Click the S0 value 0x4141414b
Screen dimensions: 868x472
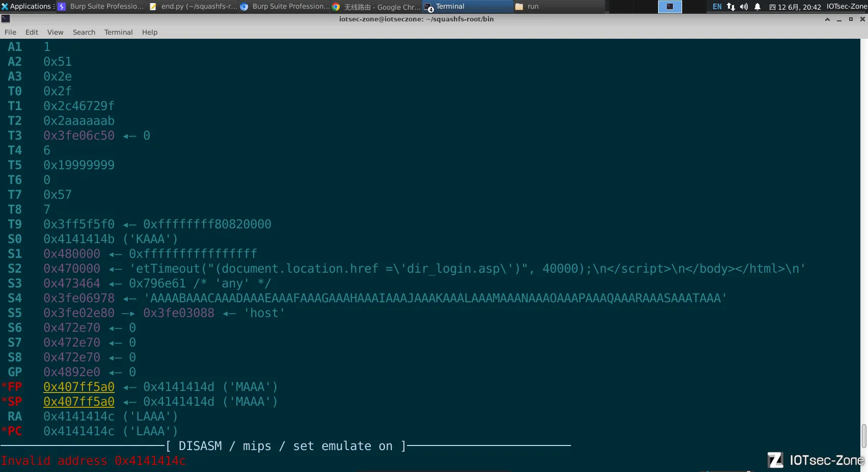pyautogui.click(x=79, y=239)
